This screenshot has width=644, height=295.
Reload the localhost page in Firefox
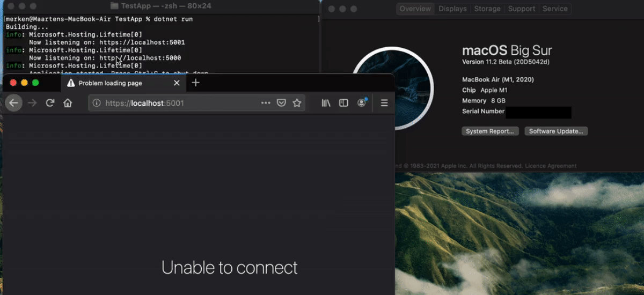[50, 103]
